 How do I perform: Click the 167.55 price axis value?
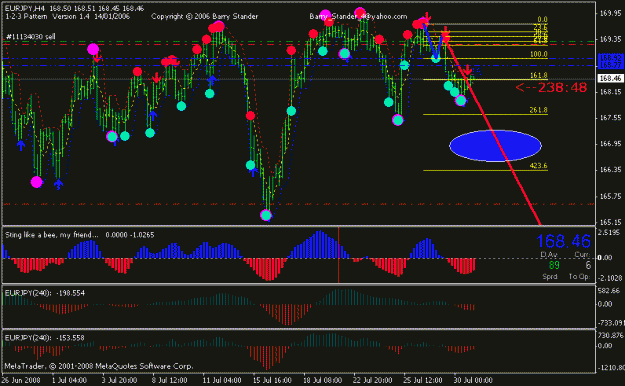point(610,118)
